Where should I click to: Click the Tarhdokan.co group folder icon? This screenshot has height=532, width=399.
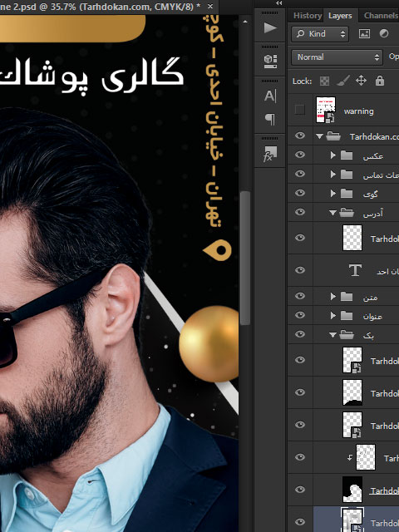tap(333, 136)
